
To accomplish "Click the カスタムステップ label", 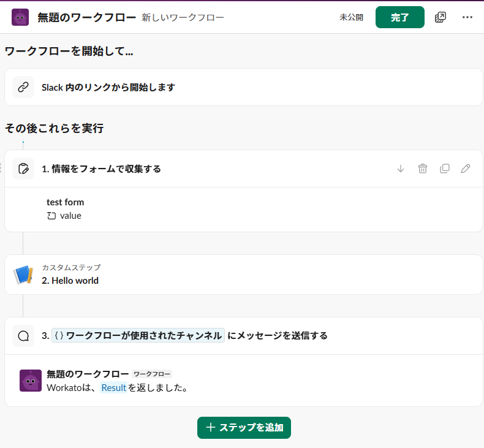I will 71,267.
